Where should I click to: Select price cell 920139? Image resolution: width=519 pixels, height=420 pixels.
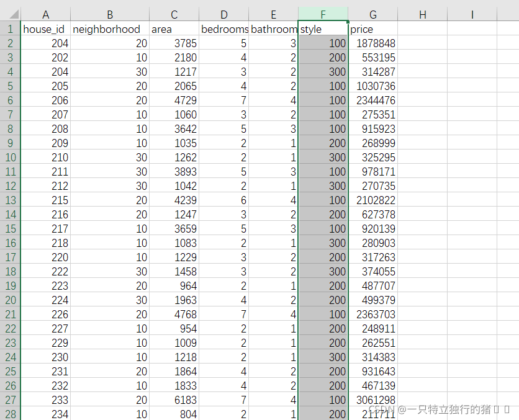(x=372, y=228)
